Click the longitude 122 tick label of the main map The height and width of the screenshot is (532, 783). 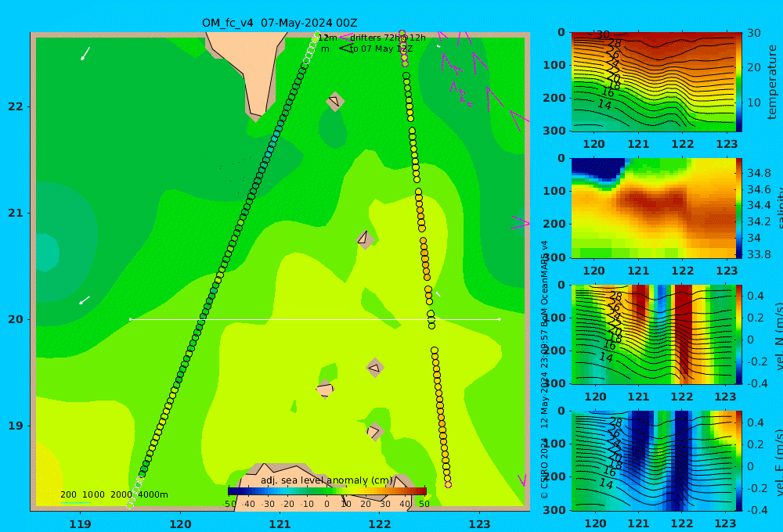tap(380, 524)
